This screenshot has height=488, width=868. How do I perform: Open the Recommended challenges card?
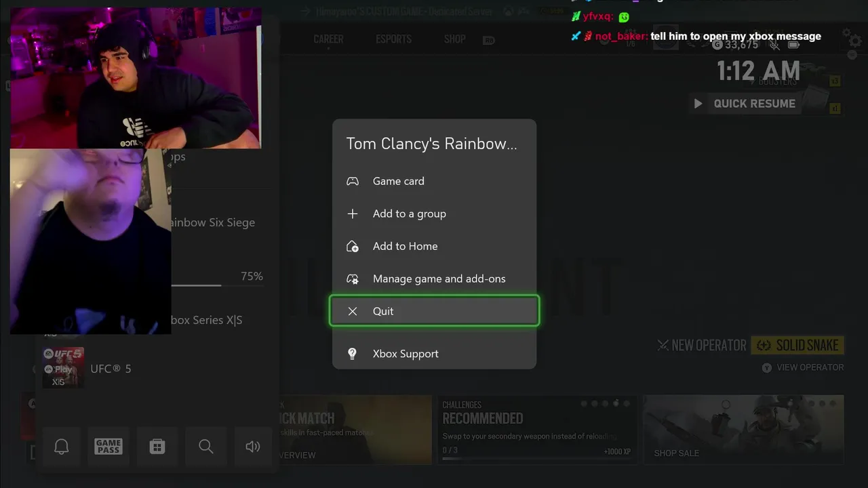click(x=536, y=430)
